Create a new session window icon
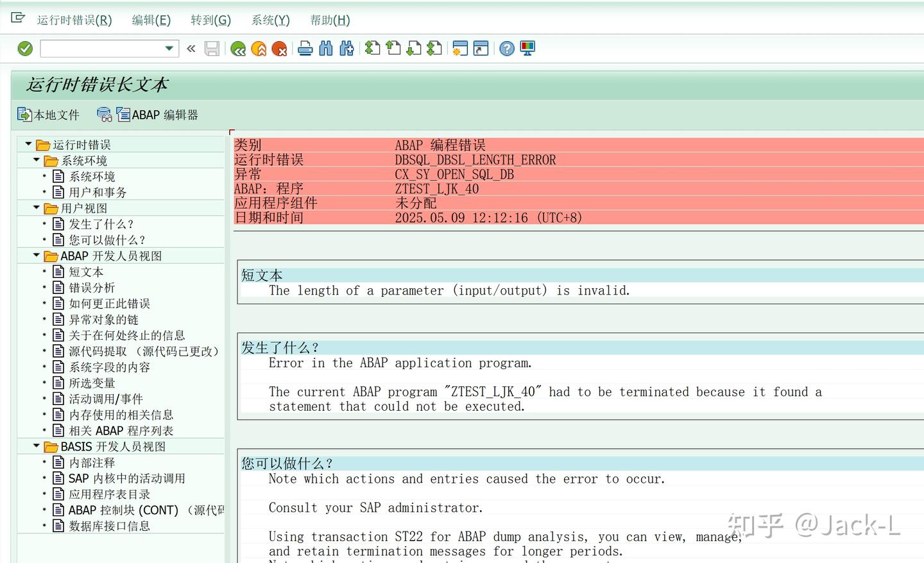This screenshot has height=563, width=924. coord(460,49)
